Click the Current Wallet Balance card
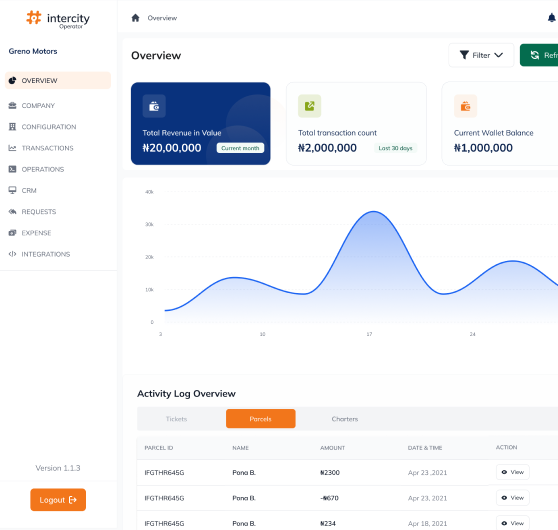This screenshot has width=558, height=530. click(x=500, y=124)
